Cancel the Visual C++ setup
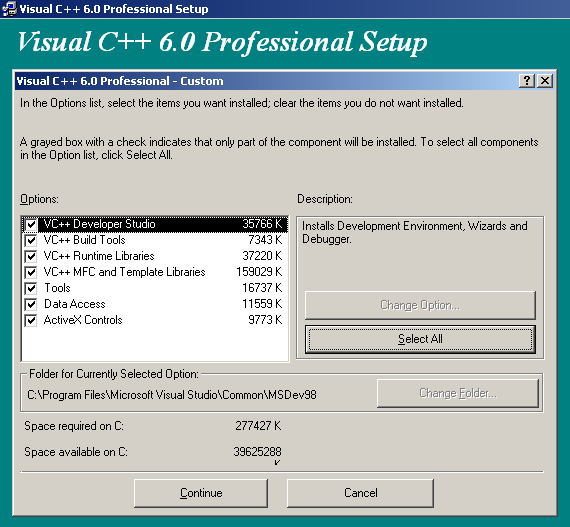 pyautogui.click(x=361, y=493)
